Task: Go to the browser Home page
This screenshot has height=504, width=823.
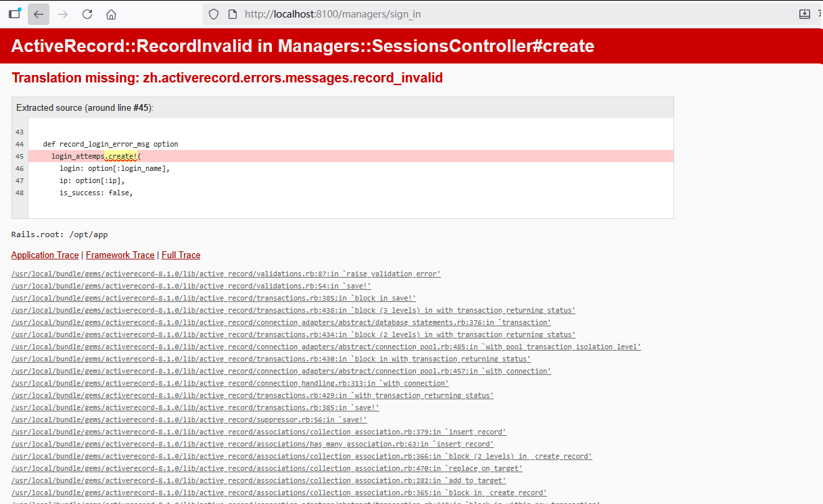Action: [112, 14]
